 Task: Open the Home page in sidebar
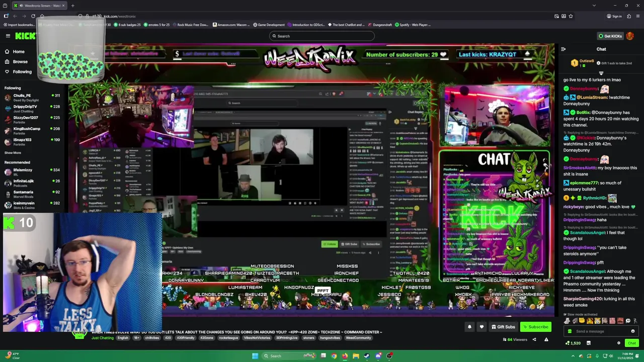tap(18, 51)
